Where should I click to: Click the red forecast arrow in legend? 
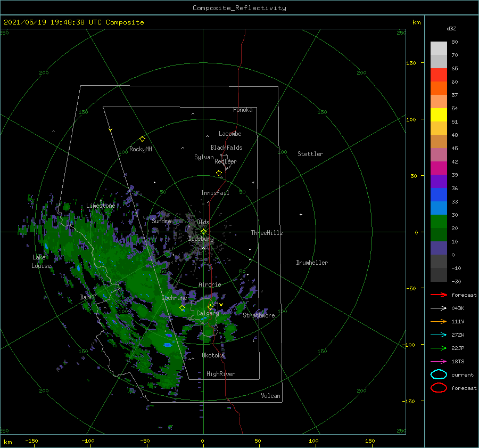coord(439,295)
